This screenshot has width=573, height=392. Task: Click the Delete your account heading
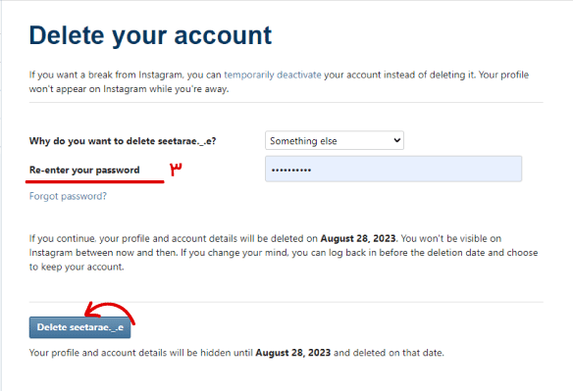[150, 35]
